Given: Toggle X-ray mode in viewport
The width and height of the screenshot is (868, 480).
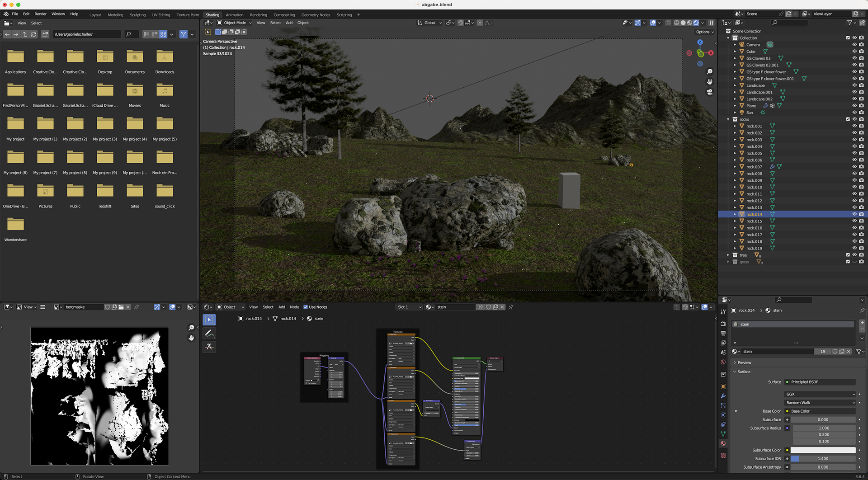Looking at the screenshot, I should pyautogui.click(x=668, y=23).
